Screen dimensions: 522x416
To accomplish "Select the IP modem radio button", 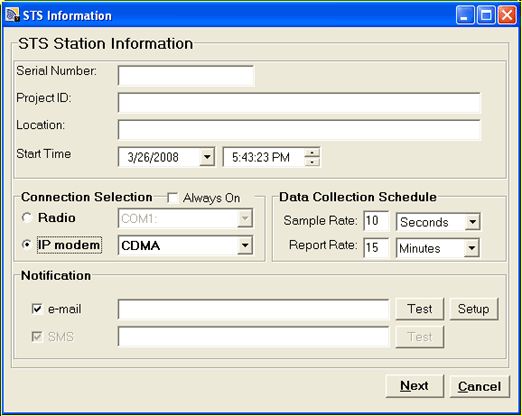I will click(x=26, y=245).
